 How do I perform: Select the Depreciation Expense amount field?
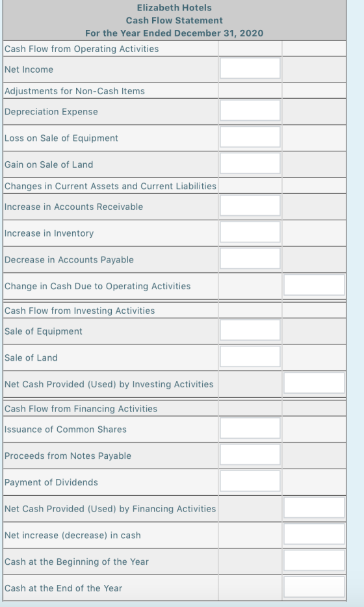250,110
